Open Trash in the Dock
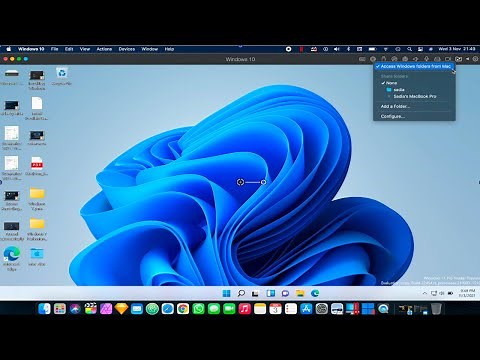The height and width of the screenshot is (360, 480). coord(436,309)
